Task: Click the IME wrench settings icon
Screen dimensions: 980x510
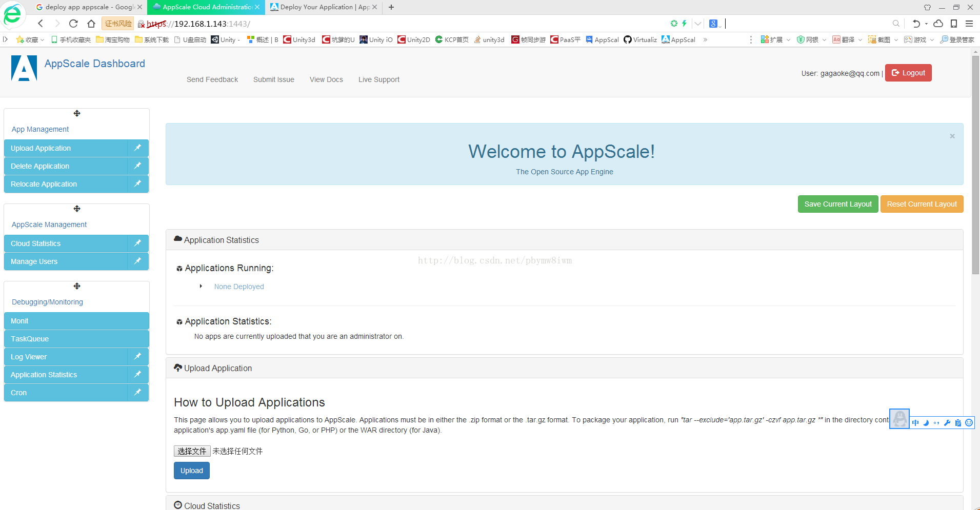Action: (947, 423)
